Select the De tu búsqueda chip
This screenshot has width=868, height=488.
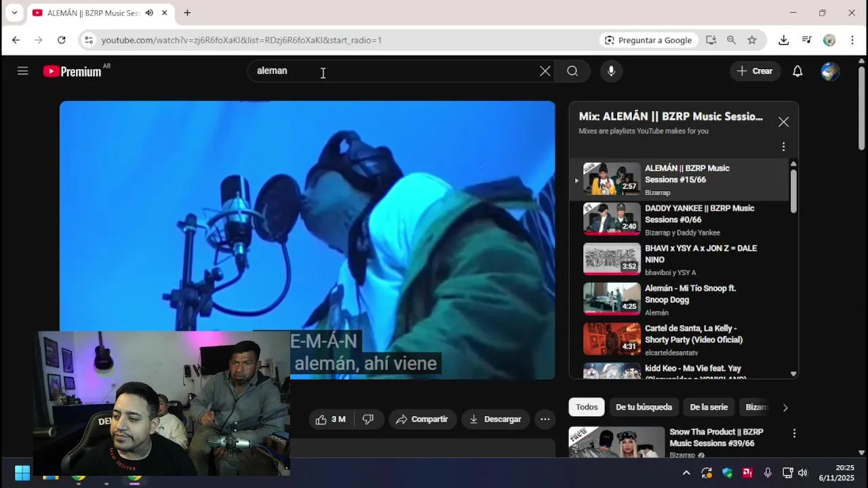click(x=644, y=407)
